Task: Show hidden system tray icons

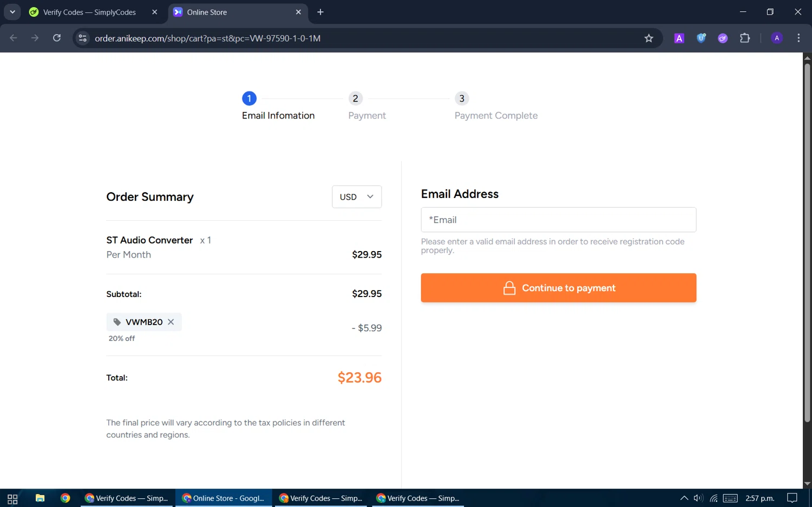Action: pos(684,498)
